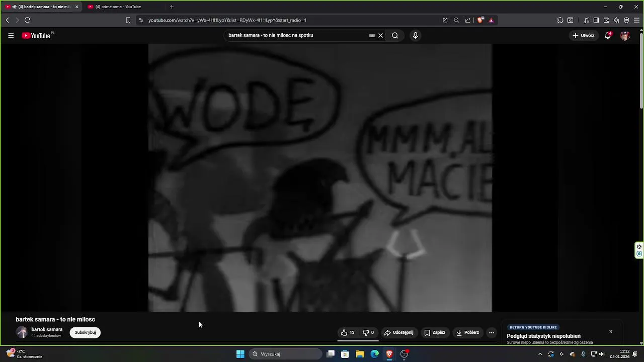Close the Return YouTube Dislike popup
The image size is (644, 362).
click(x=611, y=332)
